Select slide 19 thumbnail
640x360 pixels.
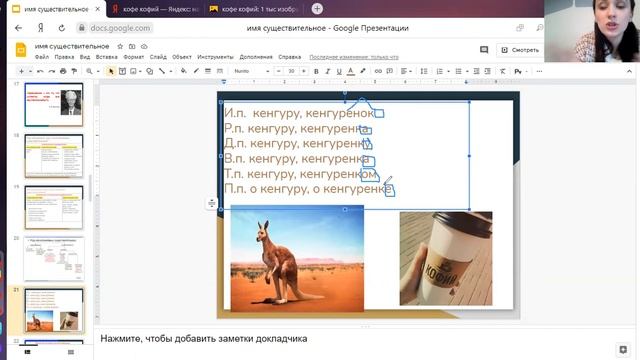point(54,207)
